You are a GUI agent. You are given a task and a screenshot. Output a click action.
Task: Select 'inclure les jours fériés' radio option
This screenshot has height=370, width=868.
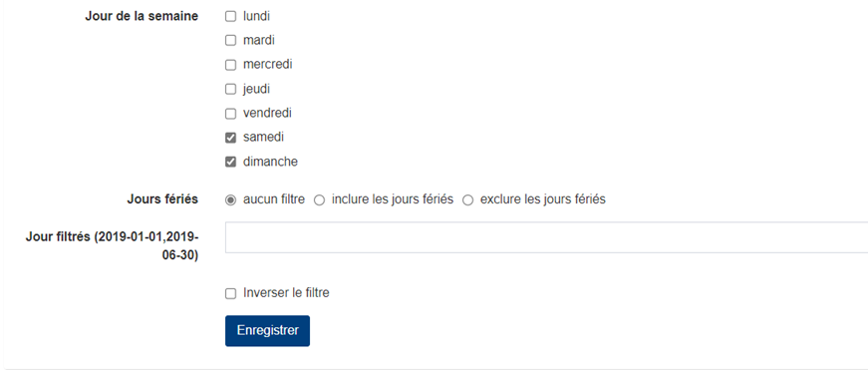click(319, 199)
